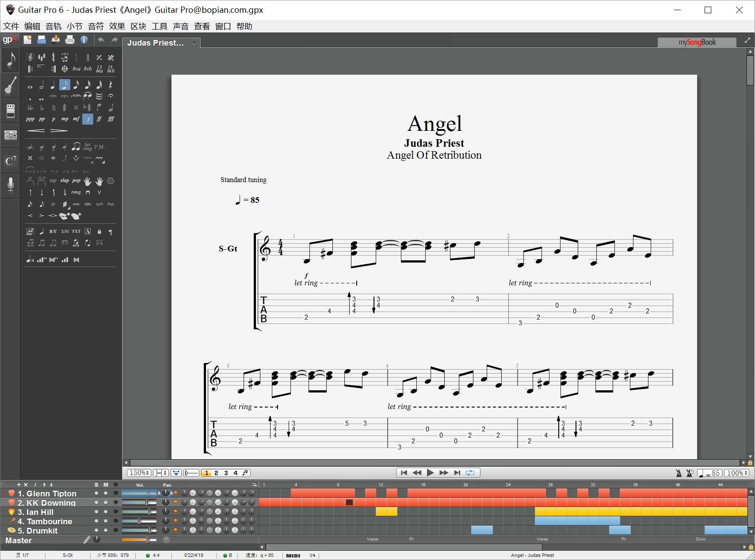The height and width of the screenshot is (560, 755).
Task: Open the microphone lyrics panel
Action: coord(11,185)
